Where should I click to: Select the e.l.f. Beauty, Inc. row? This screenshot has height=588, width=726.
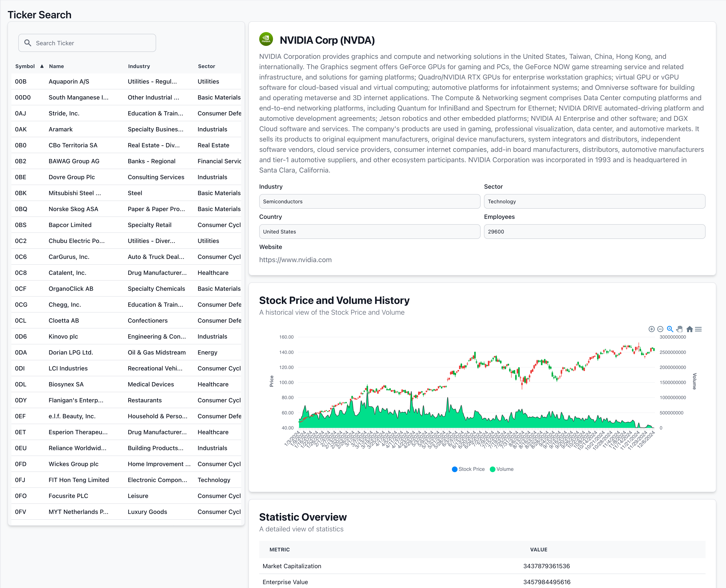click(x=126, y=416)
